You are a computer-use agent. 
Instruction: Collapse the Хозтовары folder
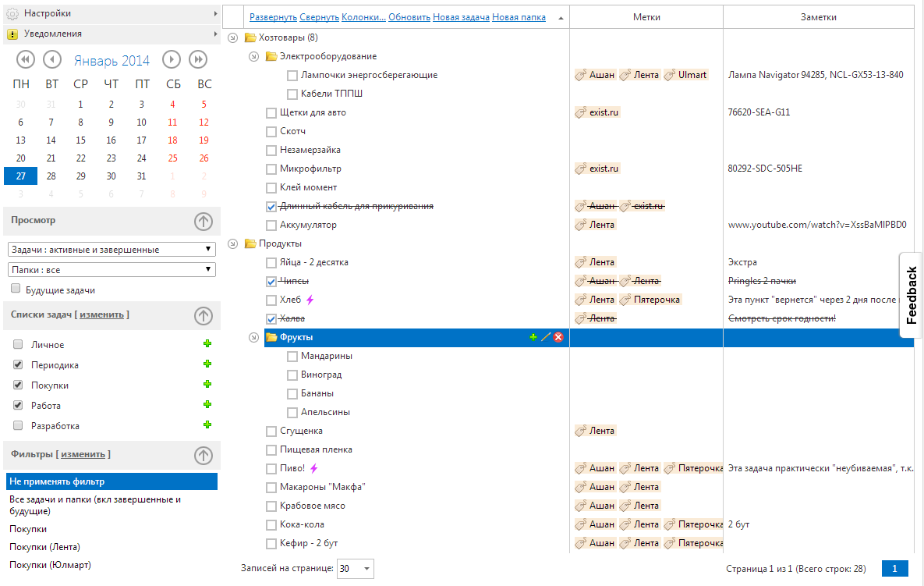tap(233, 37)
